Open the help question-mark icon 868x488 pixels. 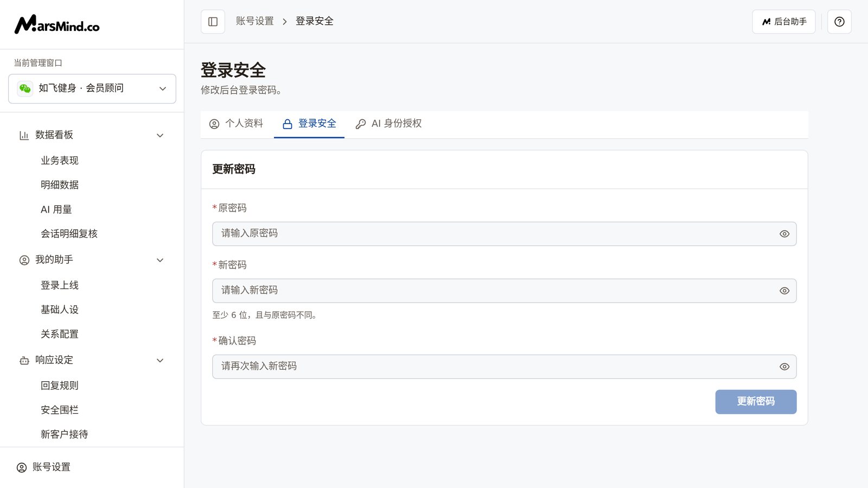point(839,22)
